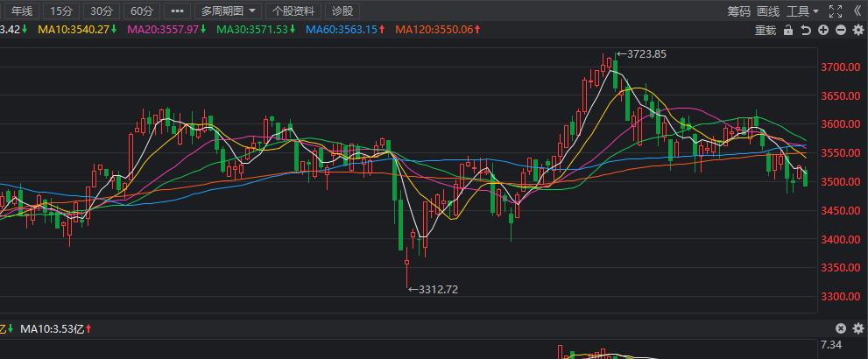Toggle the chart lock icon
The width and height of the screenshot is (868, 359).
click(788, 30)
